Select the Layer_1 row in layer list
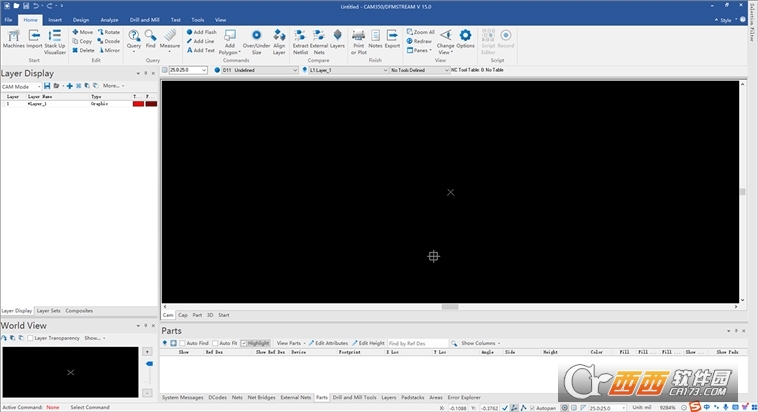 click(x=79, y=104)
